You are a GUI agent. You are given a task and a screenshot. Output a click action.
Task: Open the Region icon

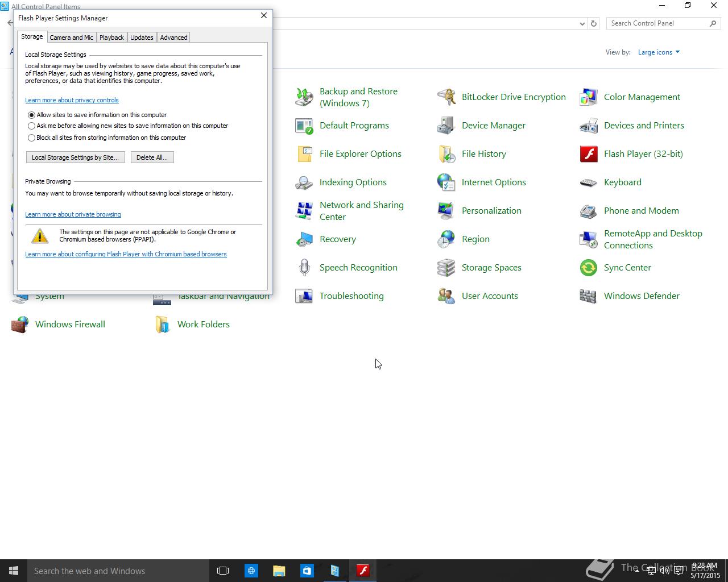pos(446,239)
